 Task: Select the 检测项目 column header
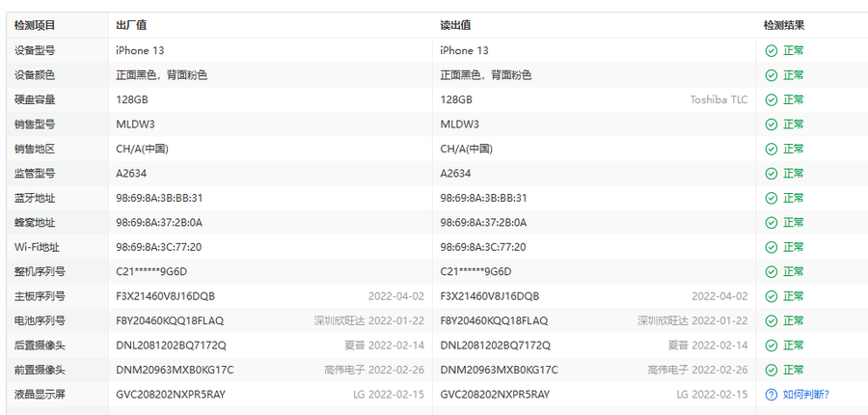tap(35, 25)
